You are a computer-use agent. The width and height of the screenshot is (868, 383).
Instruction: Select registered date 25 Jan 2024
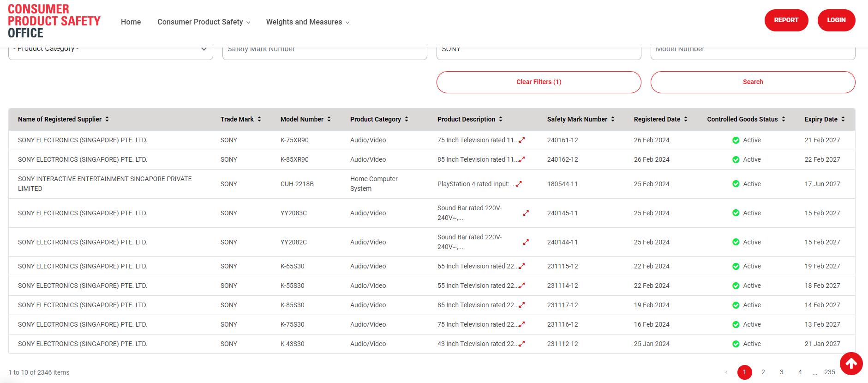click(652, 344)
